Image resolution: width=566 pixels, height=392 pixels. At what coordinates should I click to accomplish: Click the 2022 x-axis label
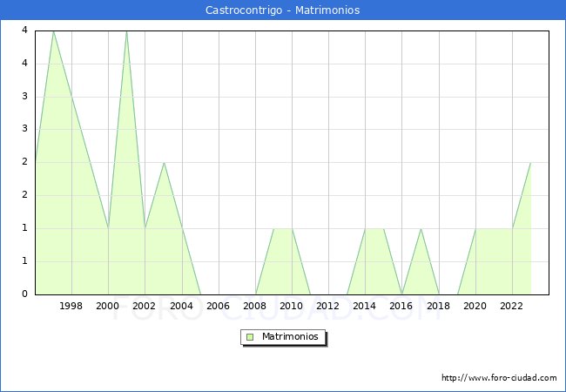(511, 306)
